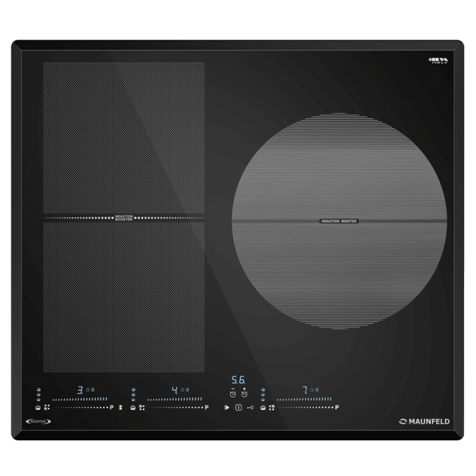Tap the middle zone selection grid icon

(x=141, y=407)
